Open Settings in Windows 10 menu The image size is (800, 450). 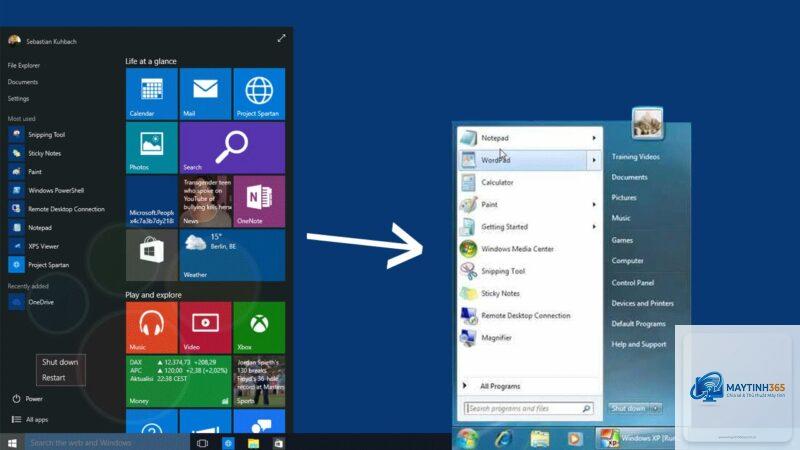(x=18, y=98)
